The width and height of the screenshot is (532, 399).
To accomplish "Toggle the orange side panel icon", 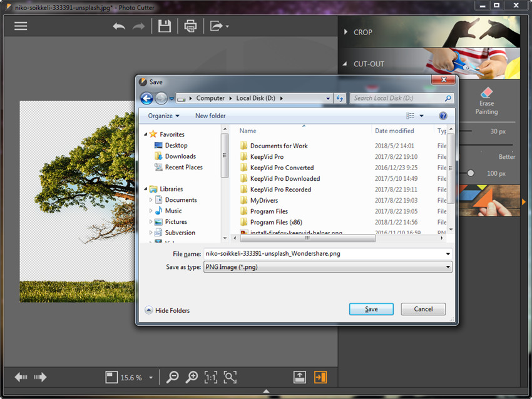I will pos(320,377).
